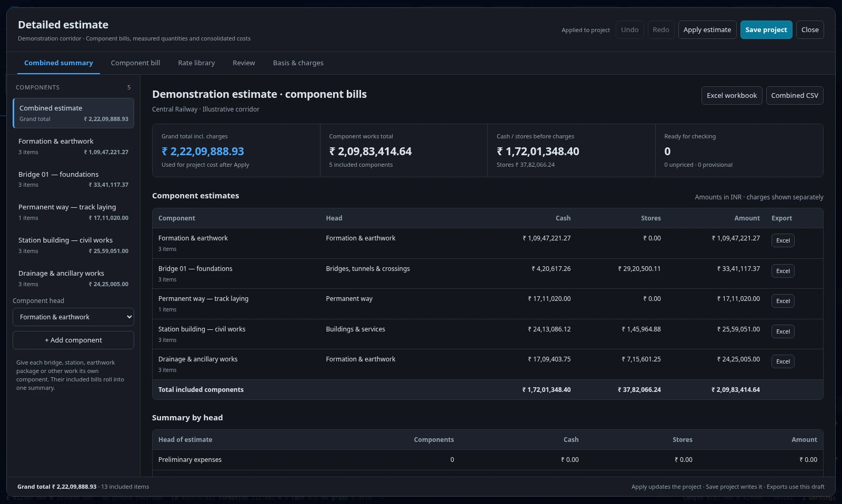The width and height of the screenshot is (842, 504).
Task: Select Permanent way — track laying sidebar component
Action: coord(73,212)
